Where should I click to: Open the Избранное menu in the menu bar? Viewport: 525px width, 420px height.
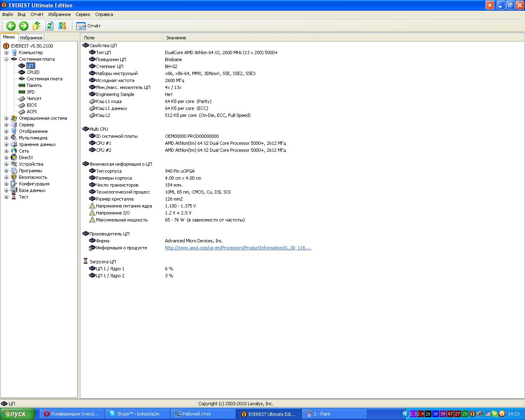point(59,14)
